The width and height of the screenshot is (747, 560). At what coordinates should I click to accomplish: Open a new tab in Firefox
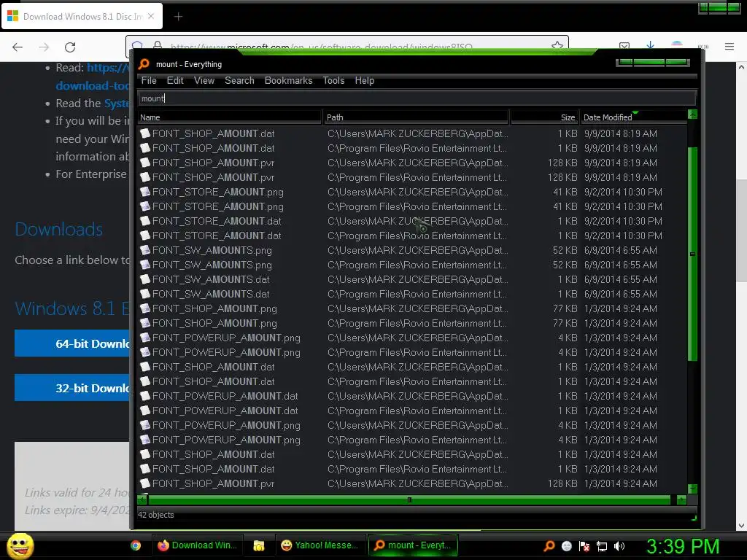[x=178, y=17]
